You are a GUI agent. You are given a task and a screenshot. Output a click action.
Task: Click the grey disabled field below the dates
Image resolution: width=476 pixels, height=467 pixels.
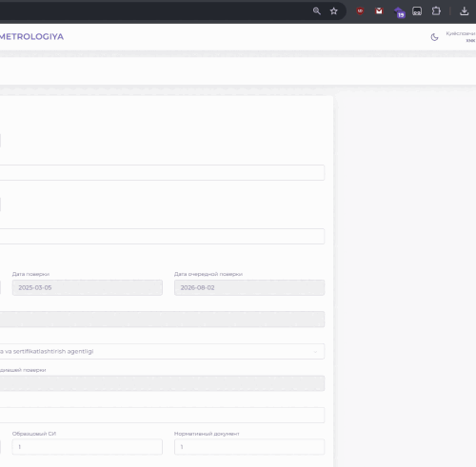tap(162, 320)
